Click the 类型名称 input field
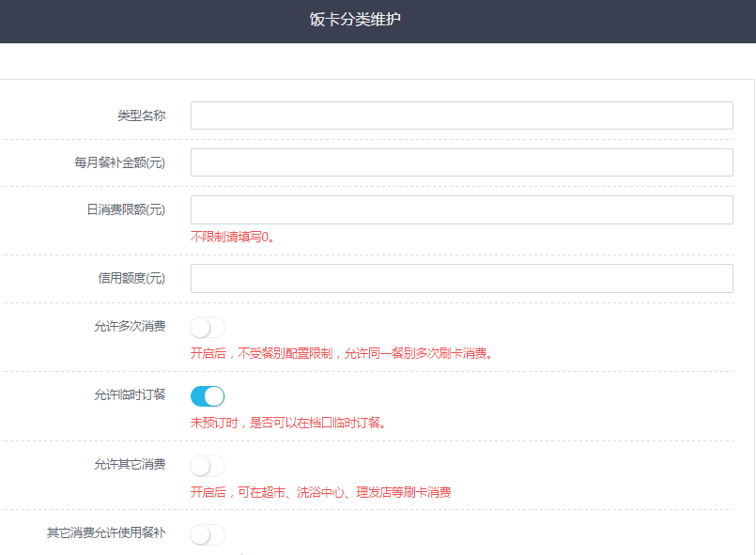This screenshot has width=756, height=555. (x=461, y=116)
